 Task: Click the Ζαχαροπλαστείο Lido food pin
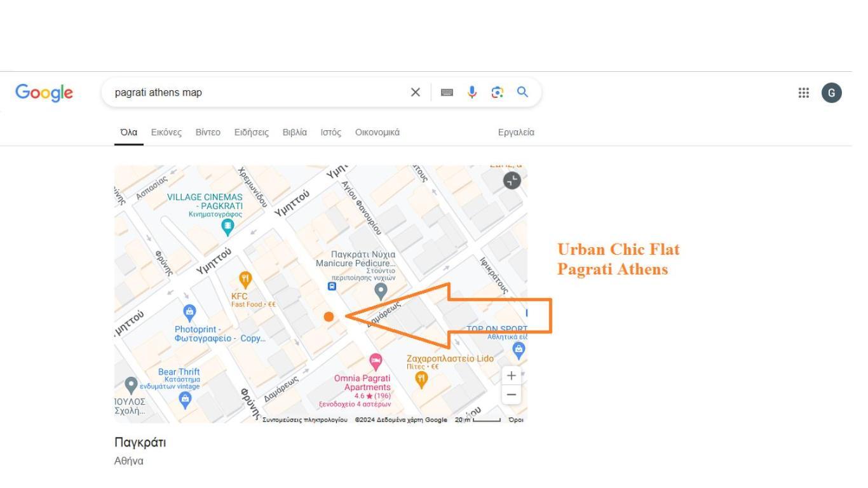(x=421, y=379)
